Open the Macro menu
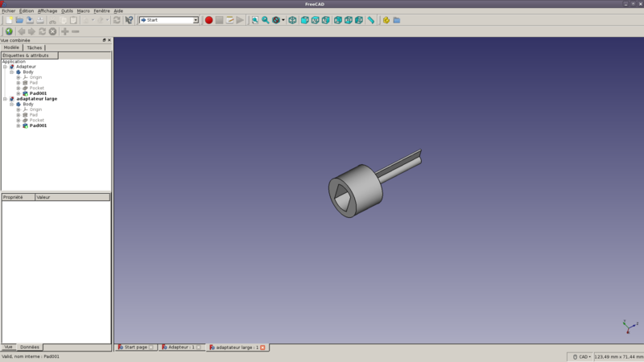Viewport: 644px width, 362px height. pyautogui.click(x=83, y=10)
